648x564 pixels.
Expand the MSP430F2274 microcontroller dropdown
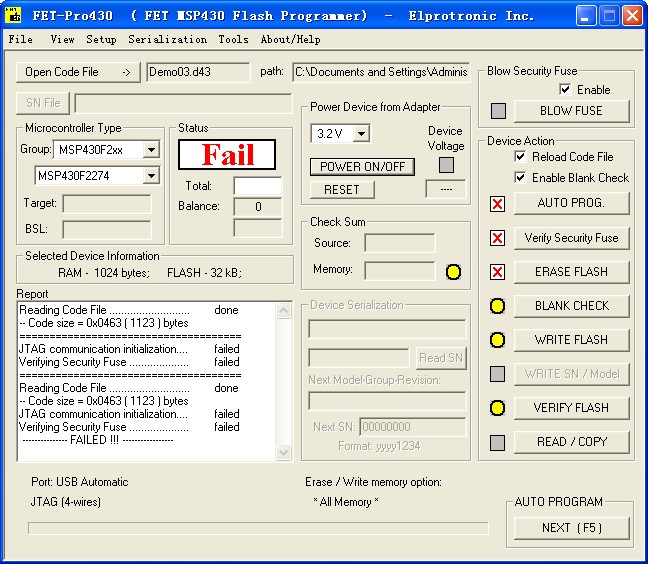click(x=151, y=176)
